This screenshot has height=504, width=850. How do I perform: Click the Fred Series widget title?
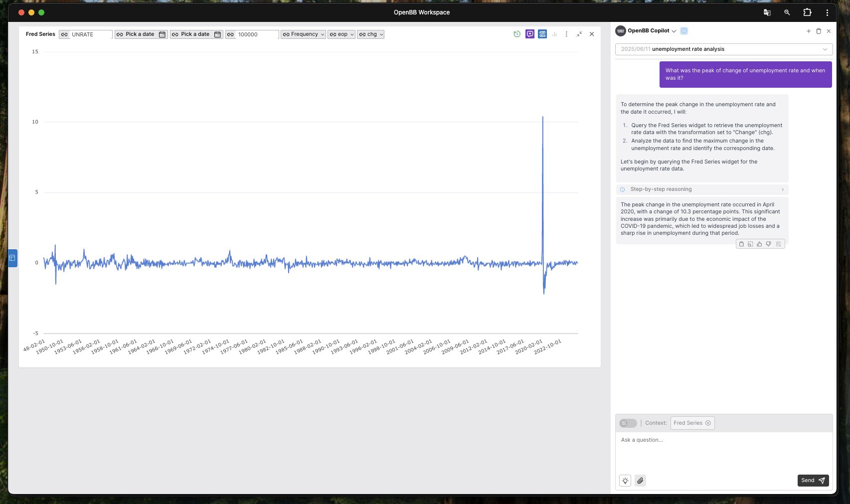click(40, 34)
